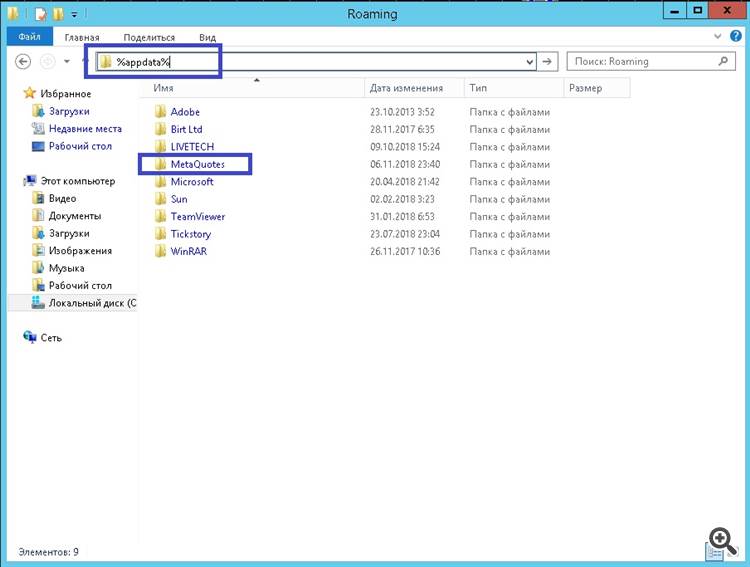Viewport: 750px width, 567px height.
Task: Select Сеть in navigation pane
Action: click(51, 338)
